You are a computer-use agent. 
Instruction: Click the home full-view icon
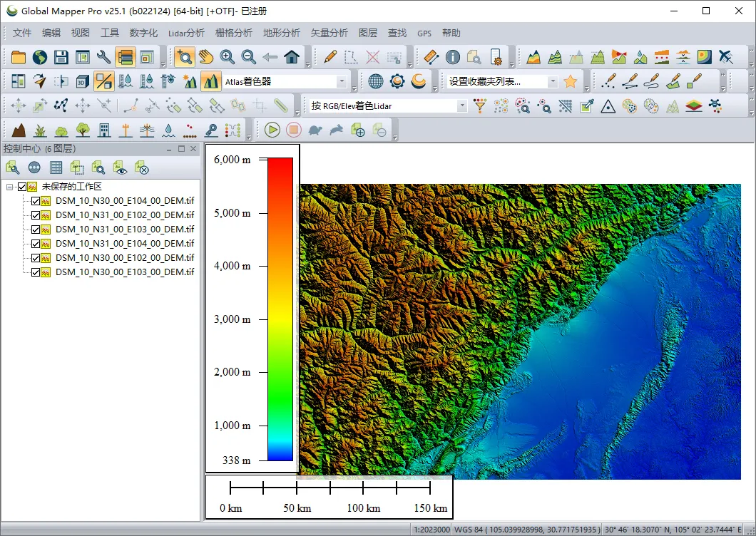[x=291, y=57]
